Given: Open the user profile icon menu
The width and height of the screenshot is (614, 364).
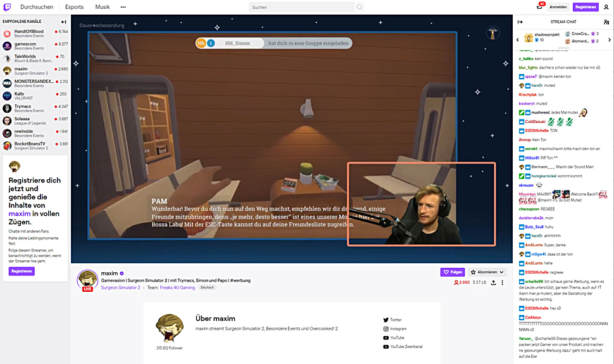Looking at the screenshot, I should pos(606,7).
